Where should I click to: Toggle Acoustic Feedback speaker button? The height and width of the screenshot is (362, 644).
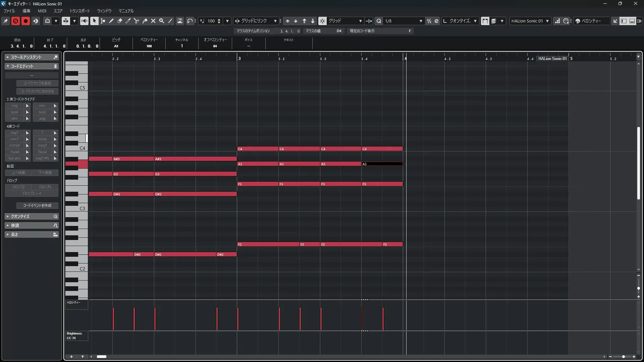click(x=84, y=21)
